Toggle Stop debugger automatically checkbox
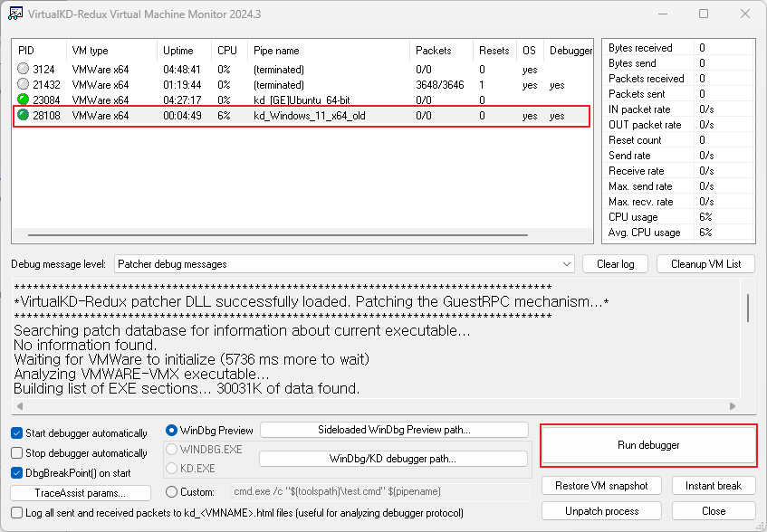 (x=16, y=453)
